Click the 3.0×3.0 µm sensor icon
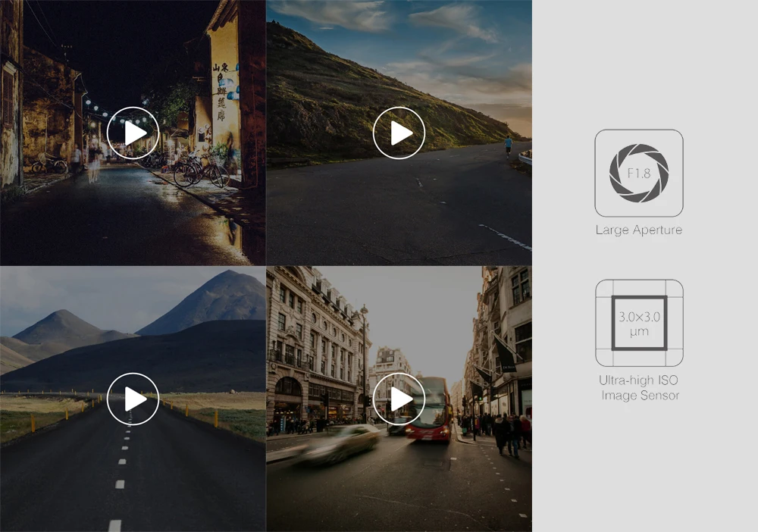Screen dimensions: 758x532 [x=639, y=323]
